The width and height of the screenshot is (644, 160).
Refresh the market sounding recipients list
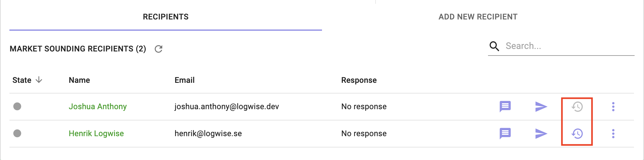[158, 49]
